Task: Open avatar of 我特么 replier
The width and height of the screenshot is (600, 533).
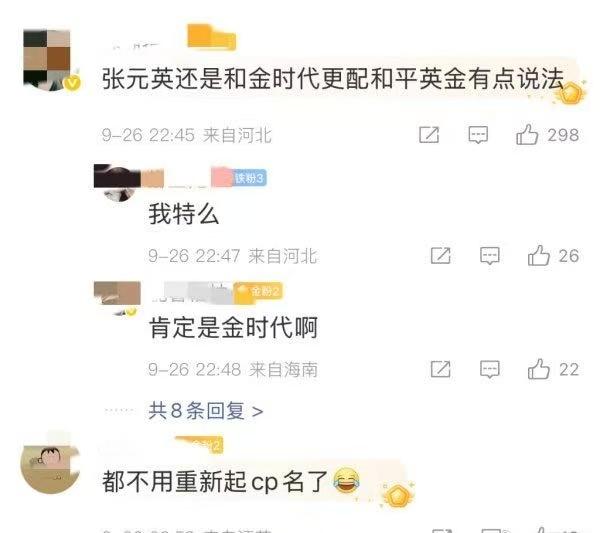Action: coord(118,183)
